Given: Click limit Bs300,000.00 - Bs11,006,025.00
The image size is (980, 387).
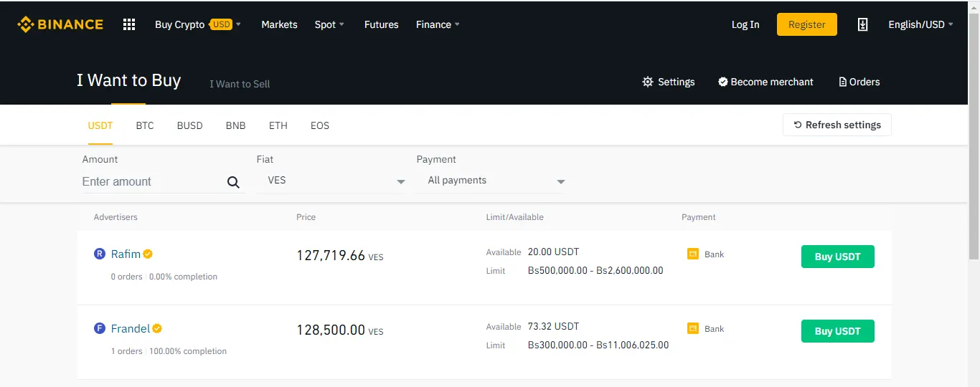Looking at the screenshot, I should 598,345.
